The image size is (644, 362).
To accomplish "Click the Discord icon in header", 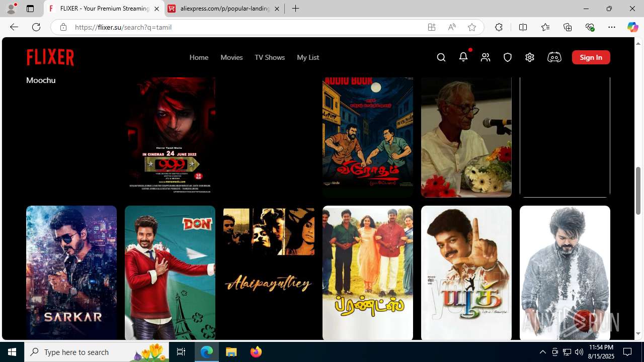I will [x=554, y=57].
